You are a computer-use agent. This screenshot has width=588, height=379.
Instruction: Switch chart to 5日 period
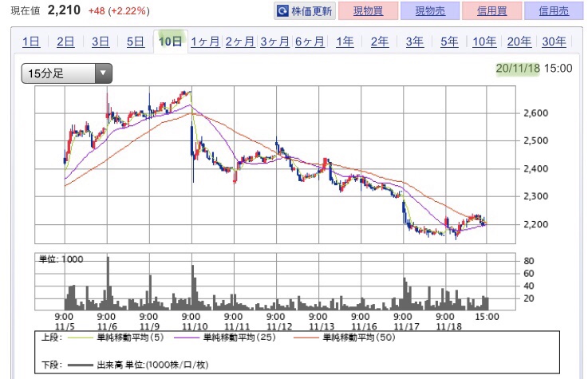coord(136,41)
